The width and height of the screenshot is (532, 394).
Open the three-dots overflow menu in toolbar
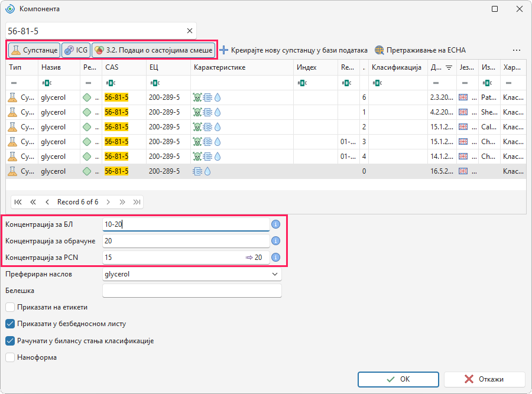(517, 50)
